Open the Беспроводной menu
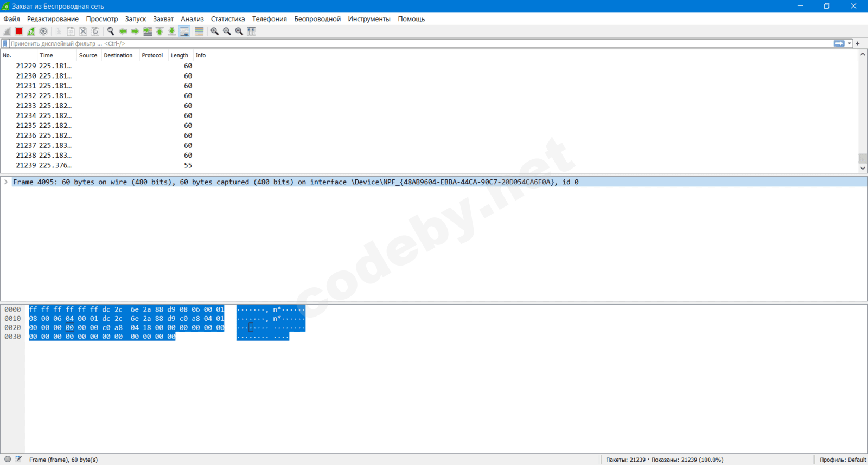The image size is (868, 465). coord(317,19)
